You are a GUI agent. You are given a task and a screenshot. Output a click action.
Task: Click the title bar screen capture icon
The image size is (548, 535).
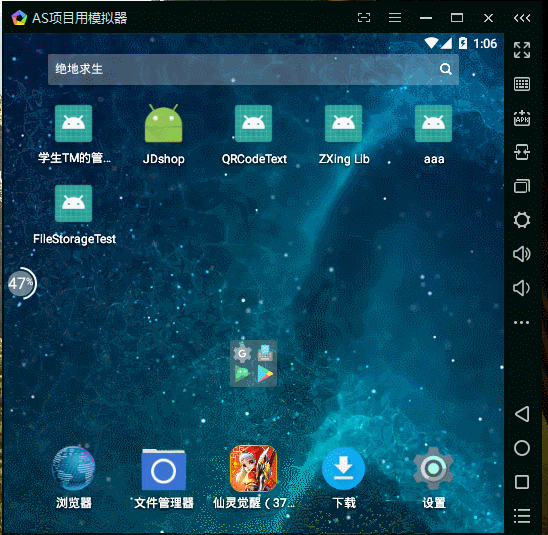point(364,17)
